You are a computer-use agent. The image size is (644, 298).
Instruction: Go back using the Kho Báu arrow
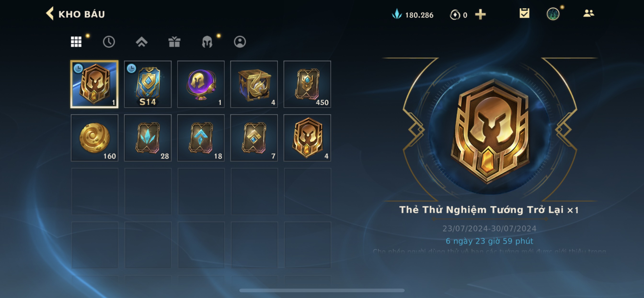pos(50,13)
